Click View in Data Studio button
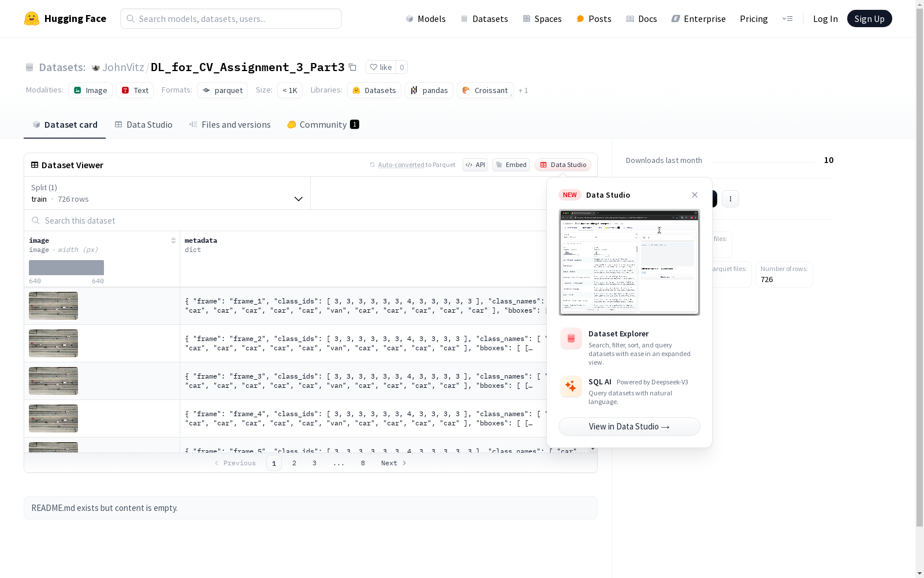The height and width of the screenshot is (578, 924). (x=629, y=427)
